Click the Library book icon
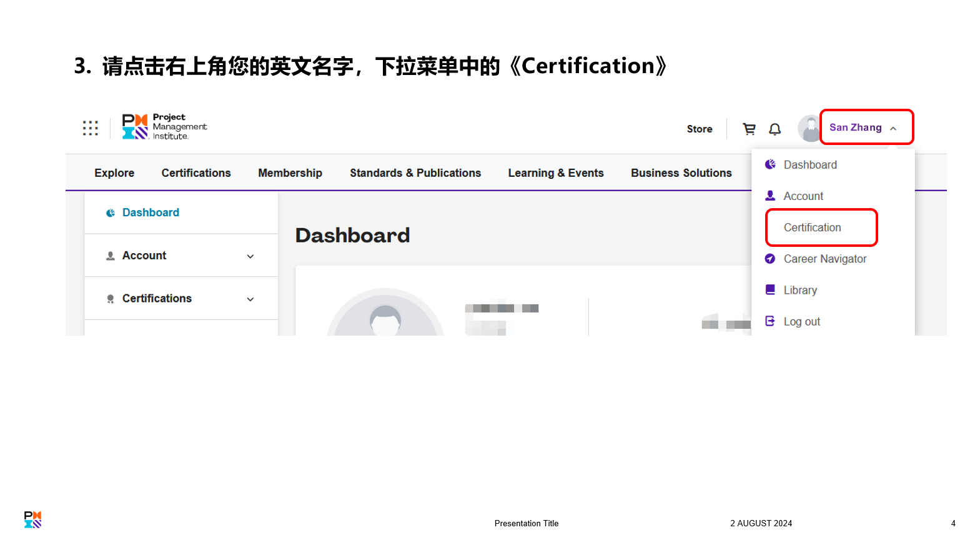 pos(770,290)
